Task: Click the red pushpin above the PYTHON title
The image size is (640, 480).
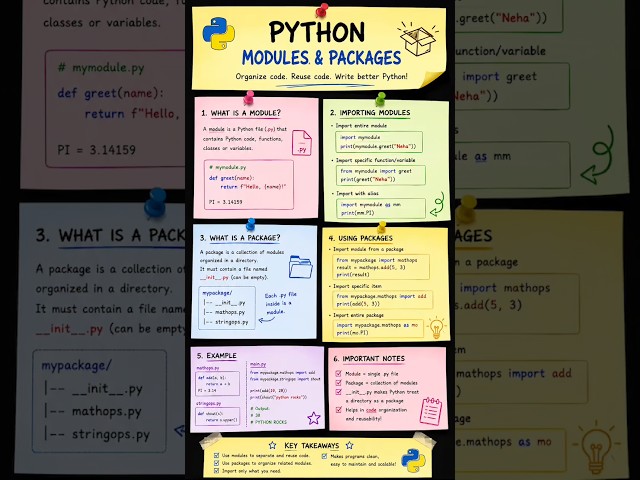Action: (x=322, y=9)
